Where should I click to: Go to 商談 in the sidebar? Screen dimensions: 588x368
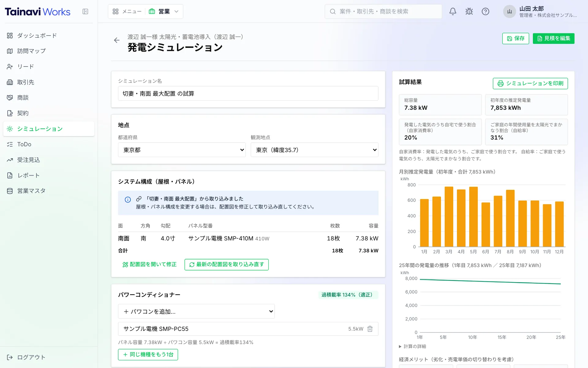(x=49, y=98)
